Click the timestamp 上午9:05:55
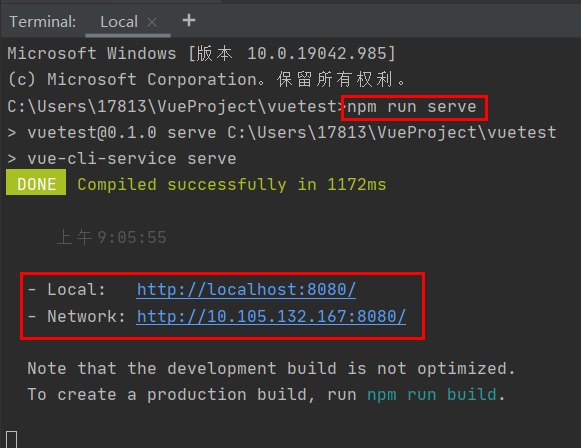This screenshot has width=581, height=448. [112, 237]
